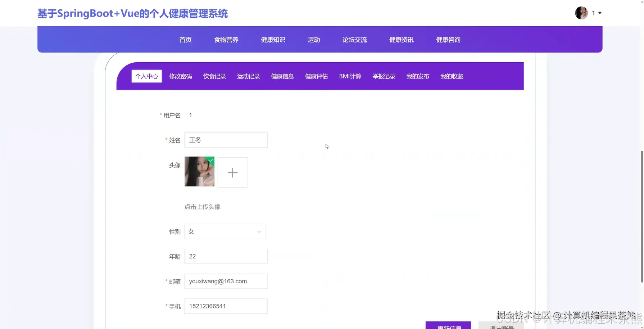Screen dimensions: 644x329
Task: Click the 年龄 age input box
Action: click(226, 256)
